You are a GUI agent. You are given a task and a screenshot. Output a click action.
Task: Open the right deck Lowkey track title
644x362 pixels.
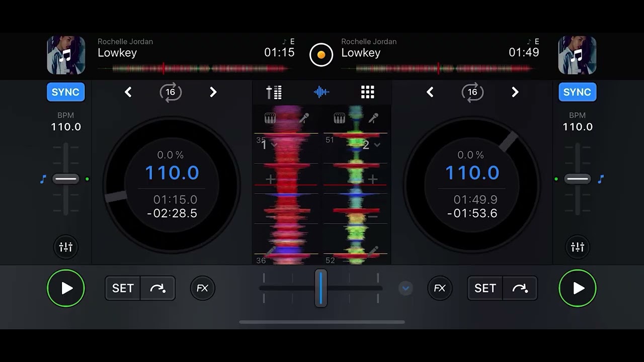[x=361, y=53]
